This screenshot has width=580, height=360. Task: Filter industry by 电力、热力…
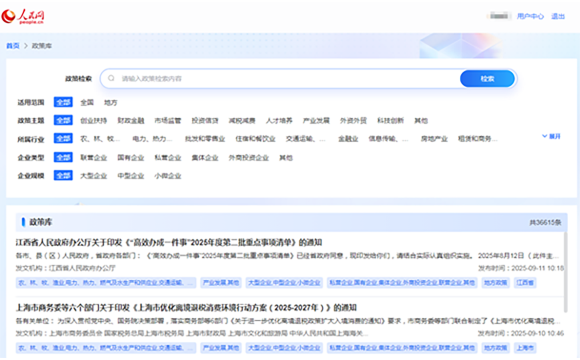(152, 139)
